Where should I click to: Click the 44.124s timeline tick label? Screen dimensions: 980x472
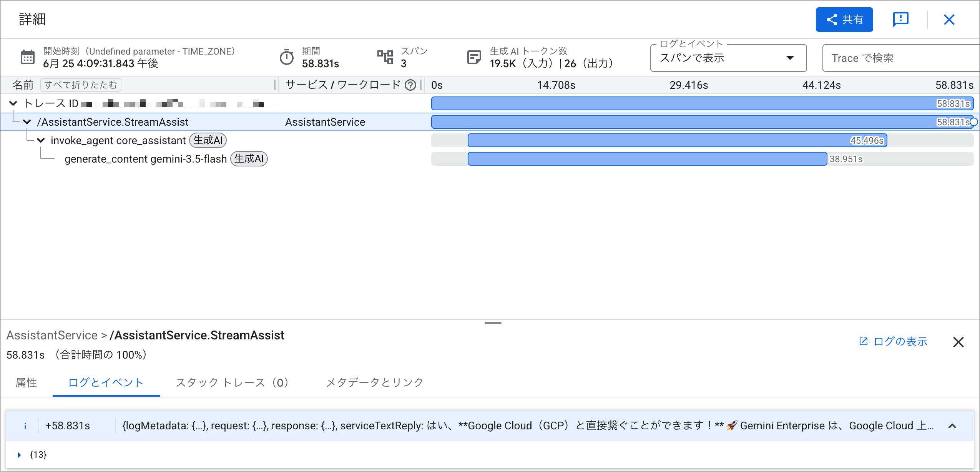click(x=821, y=85)
